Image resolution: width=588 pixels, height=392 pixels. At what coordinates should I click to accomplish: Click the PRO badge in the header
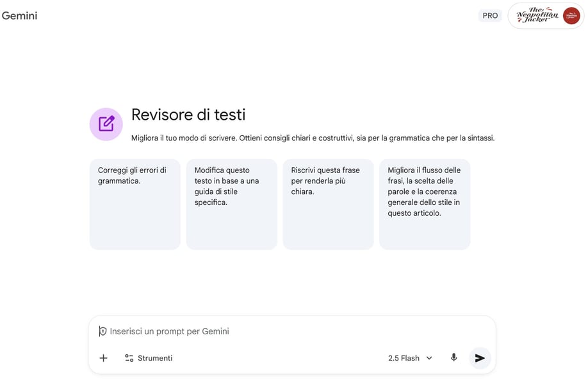[491, 15]
